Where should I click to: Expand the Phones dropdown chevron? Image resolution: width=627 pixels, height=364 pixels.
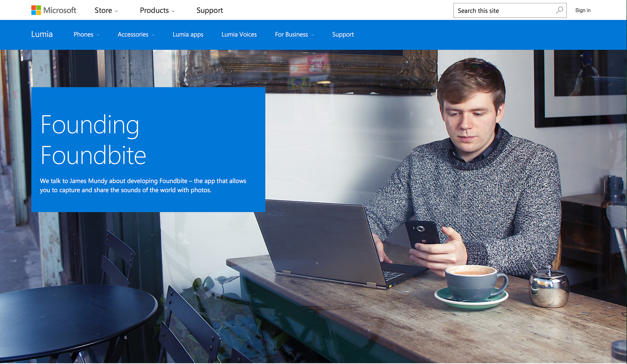(x=98, y=35)
